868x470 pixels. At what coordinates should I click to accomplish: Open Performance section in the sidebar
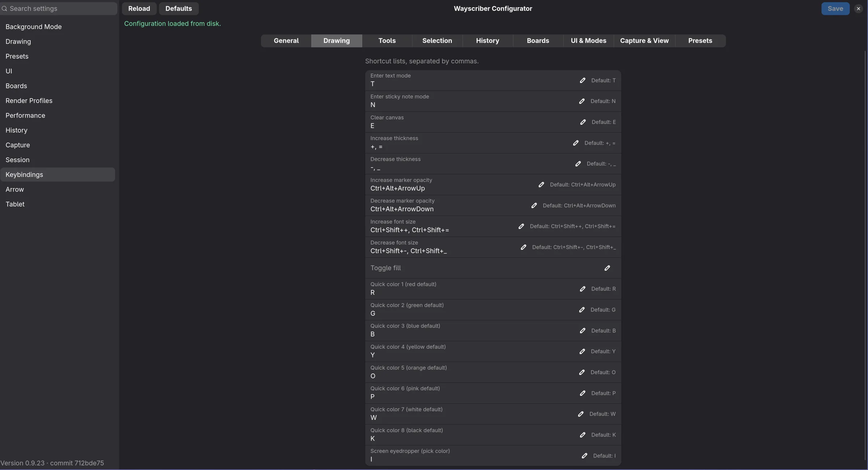(x=58, y=115)
